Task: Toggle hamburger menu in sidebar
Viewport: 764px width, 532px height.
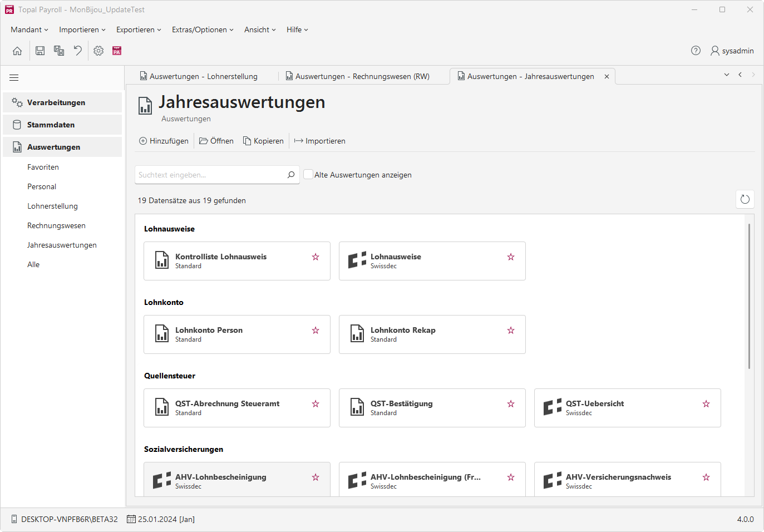Action: 14,78
